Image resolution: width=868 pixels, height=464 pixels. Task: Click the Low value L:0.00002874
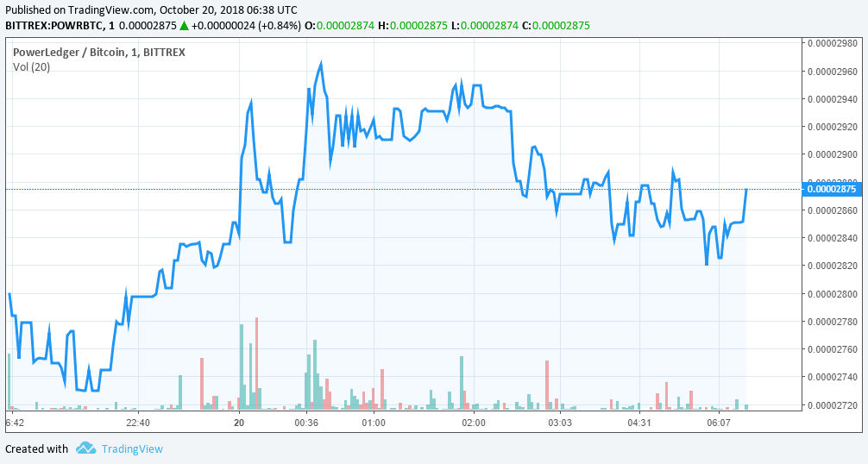click(484, 25)
